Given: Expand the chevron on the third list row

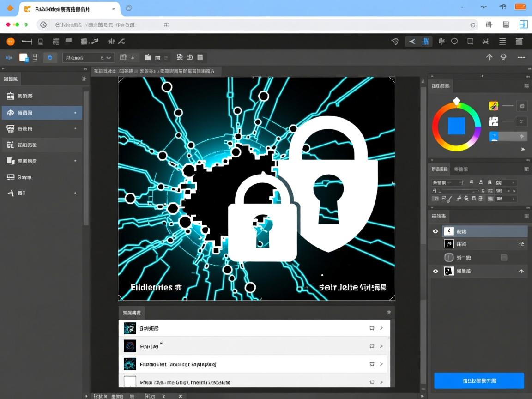Looking at the screenshot, I should pyautogui.click(x=381, y=364).
